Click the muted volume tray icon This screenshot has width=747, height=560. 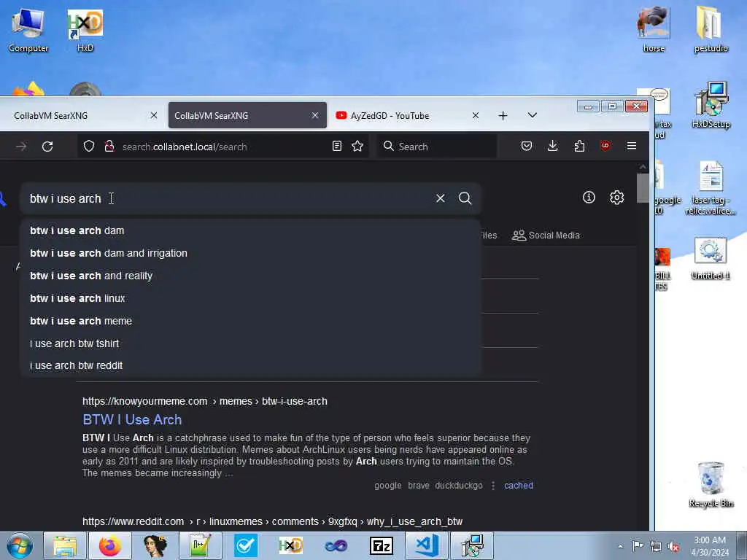click(x=673, y=546)
